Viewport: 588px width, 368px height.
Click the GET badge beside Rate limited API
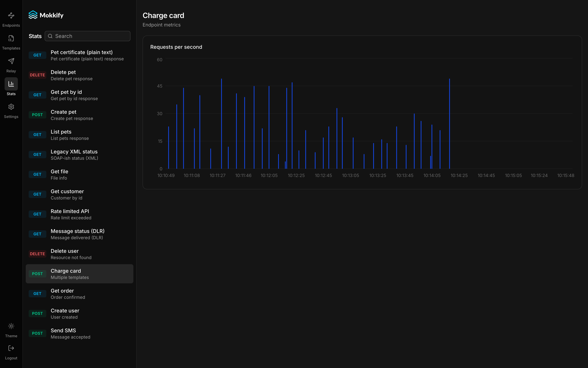[x=37, y=214]
